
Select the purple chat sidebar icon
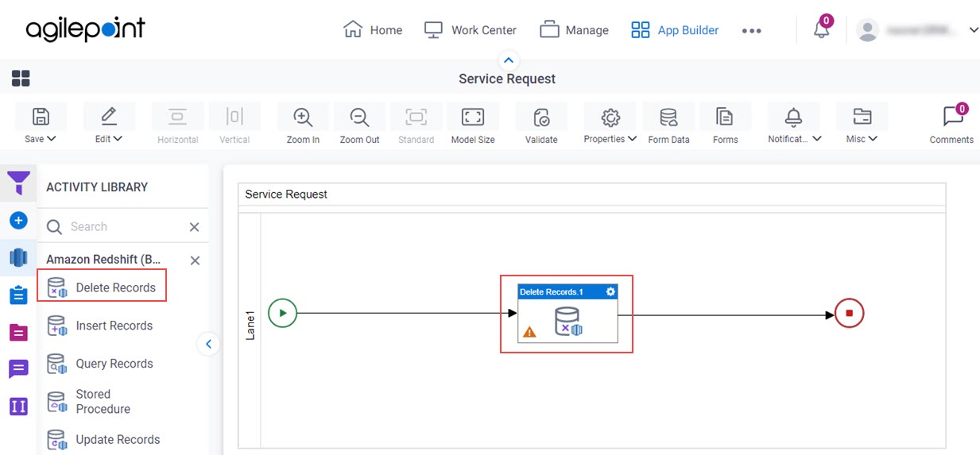click(x=18, y=368)
